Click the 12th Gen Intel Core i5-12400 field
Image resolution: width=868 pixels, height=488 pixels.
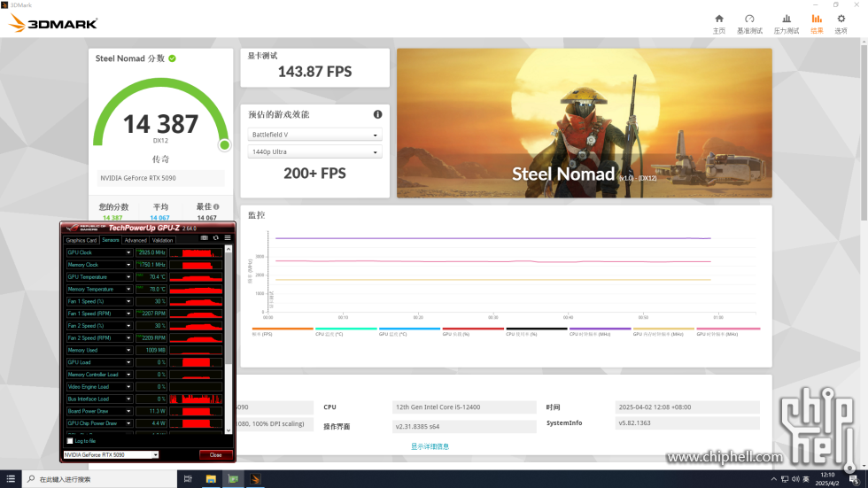[x=464, y=407]
